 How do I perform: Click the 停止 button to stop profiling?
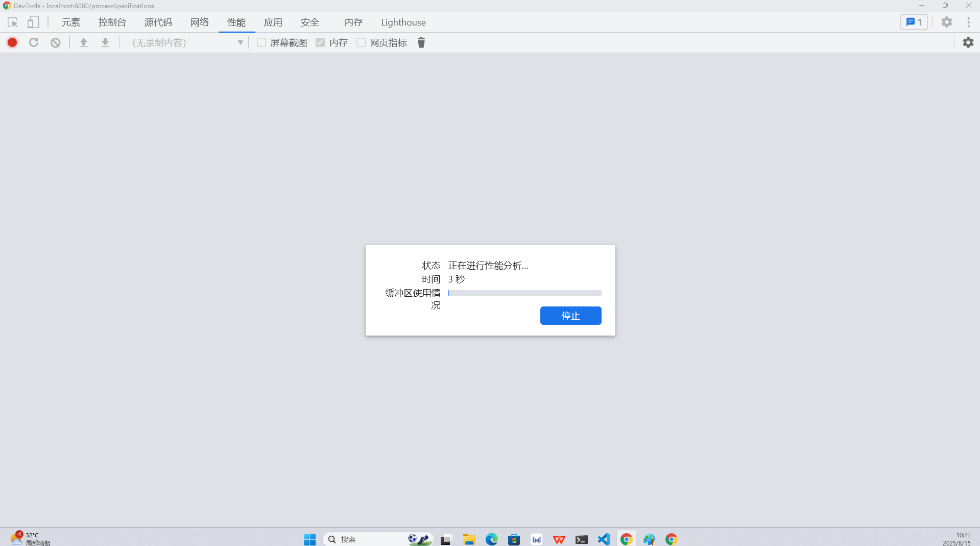tap(571, 316)
